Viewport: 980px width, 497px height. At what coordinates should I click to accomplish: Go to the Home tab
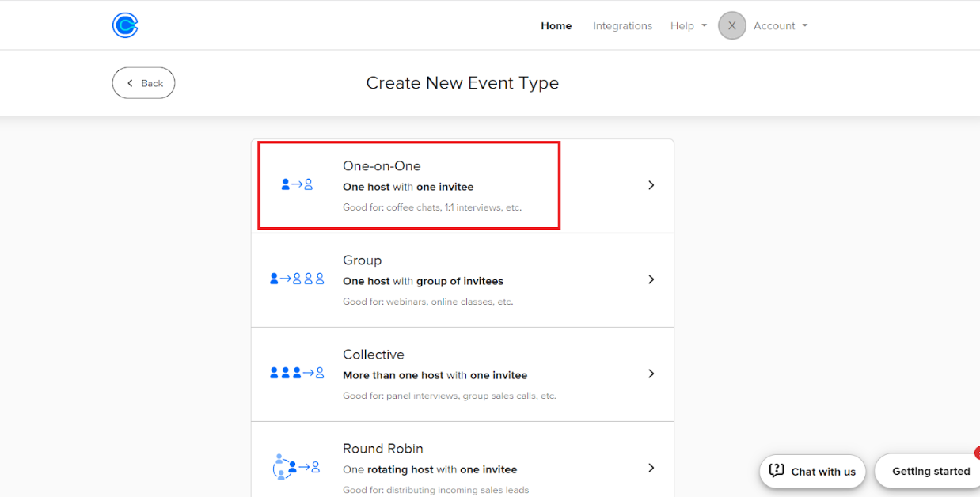coord(556,26)
